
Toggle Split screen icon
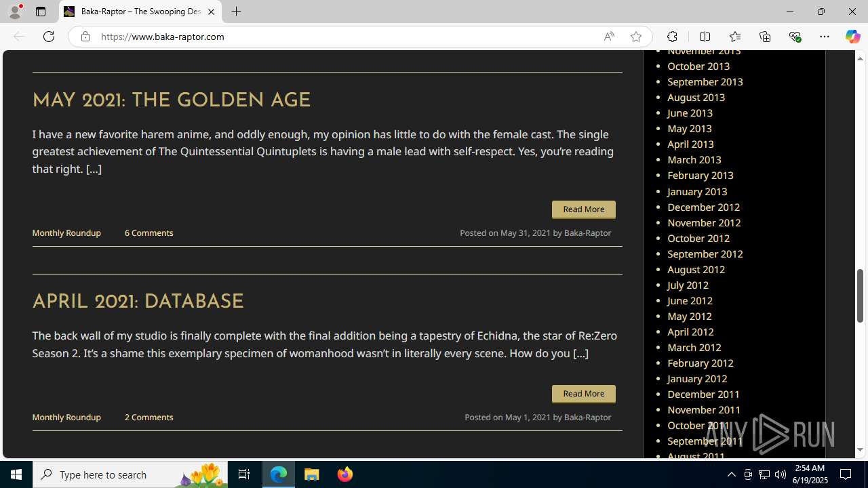pyautogui.click(x=705, y=37)
